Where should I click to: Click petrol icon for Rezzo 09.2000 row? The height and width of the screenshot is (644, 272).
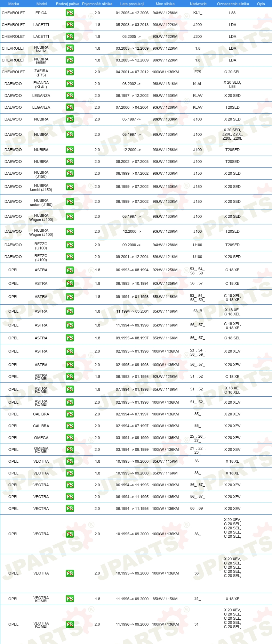(x=70, y=245)
